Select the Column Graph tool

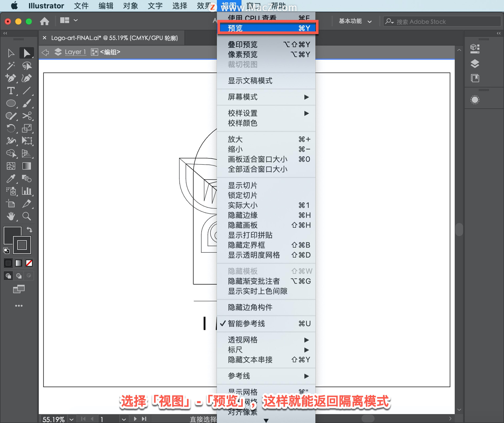pos(27,191)
